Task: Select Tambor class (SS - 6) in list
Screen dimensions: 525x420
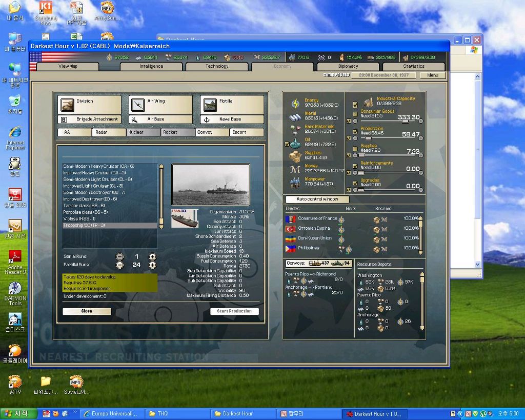Action: [x=110, y=206]
